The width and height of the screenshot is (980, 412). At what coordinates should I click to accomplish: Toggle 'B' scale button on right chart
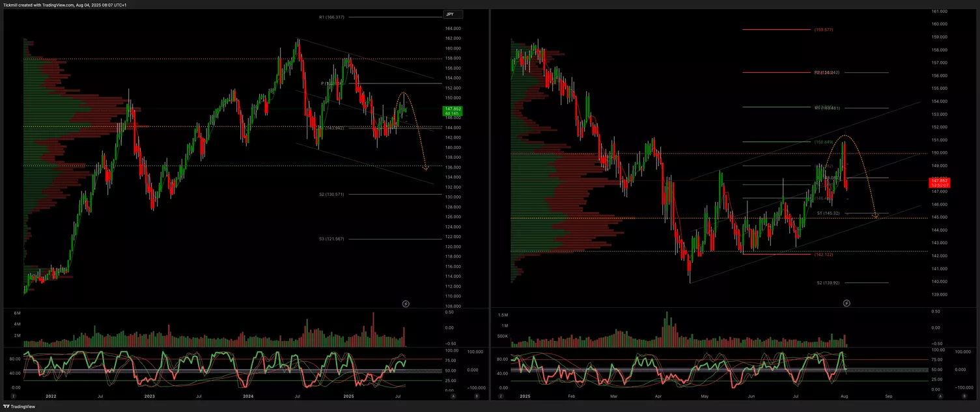[950, 396]
